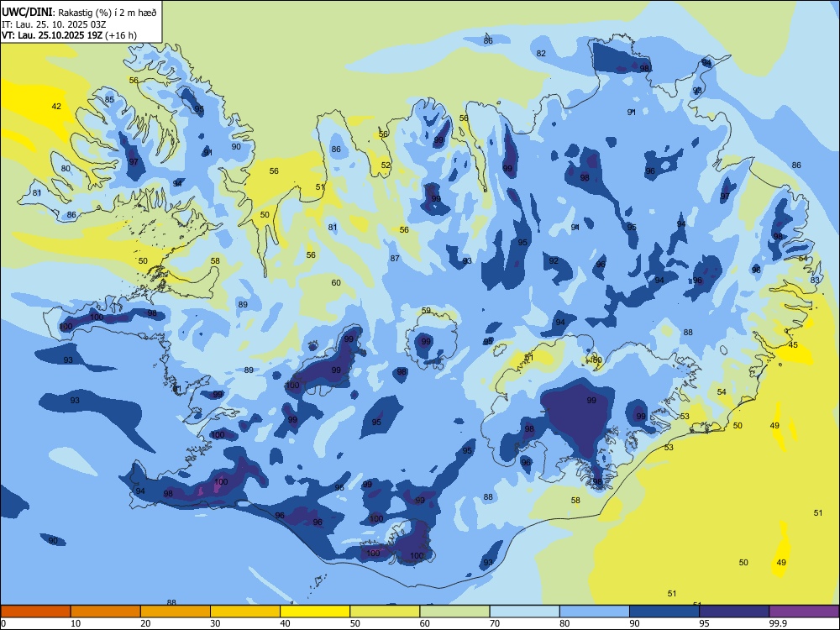Choose the pale green 60–70 legend swatch
Image resolution: width=840 pixels, height=630 pixels.
coord(454,612)
